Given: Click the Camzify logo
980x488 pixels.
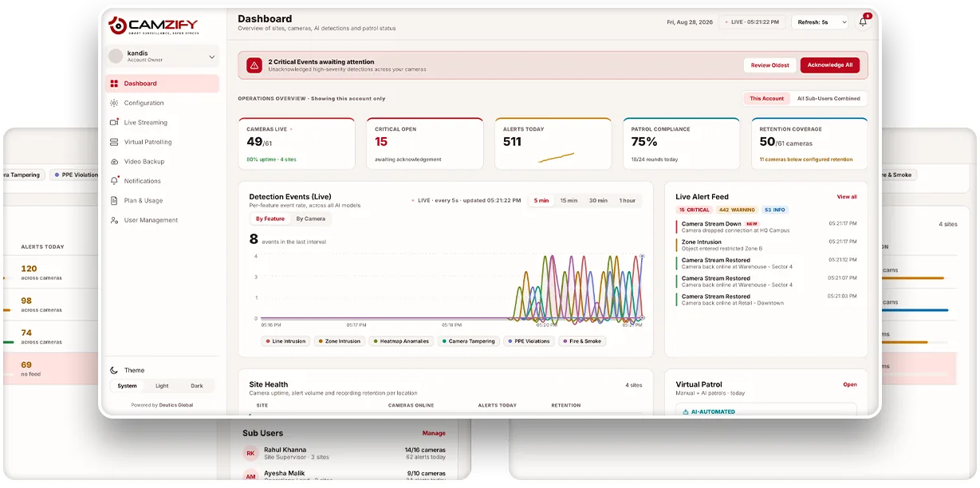Looking at the screenshot, I should pos(152,26).
